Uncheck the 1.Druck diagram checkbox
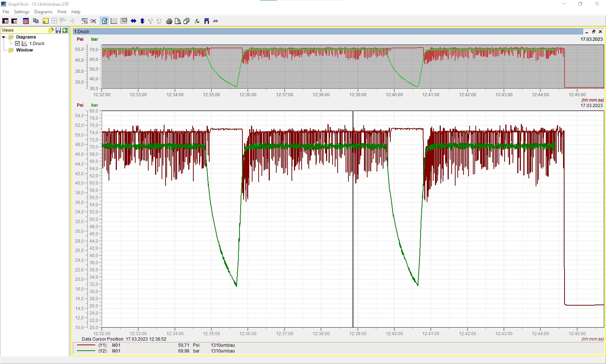This screenshot has width=606, height=364. (x=17, y=44)
